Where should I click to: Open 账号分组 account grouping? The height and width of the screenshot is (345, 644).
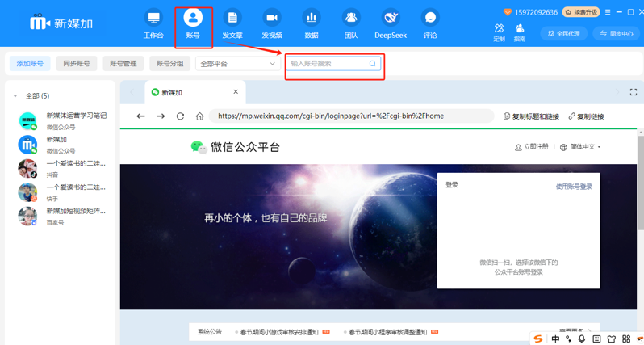170,64
